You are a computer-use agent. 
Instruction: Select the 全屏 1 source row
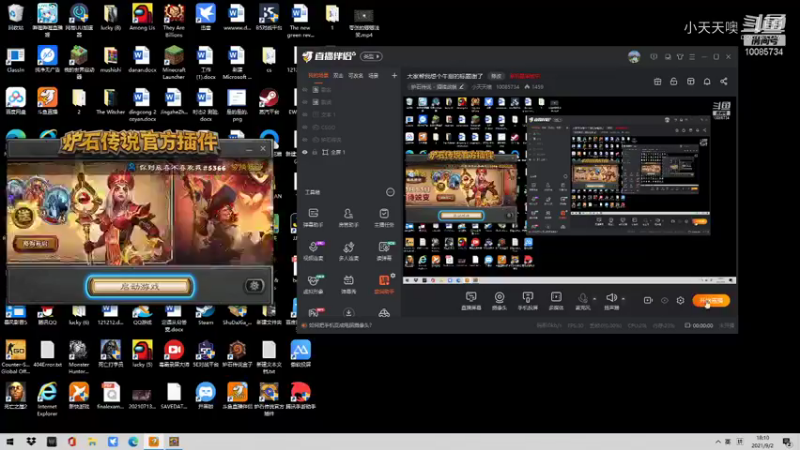349,152
